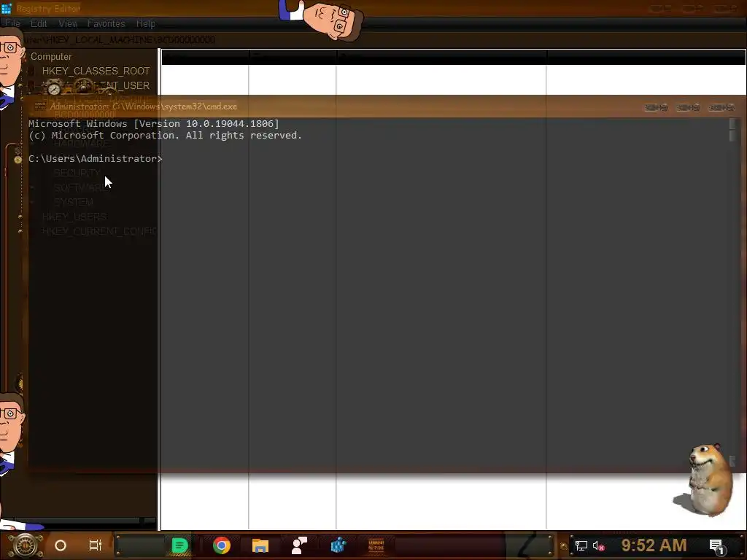
Task: Open the Edit menu in Registry Editor
Action: coord(39,23)
